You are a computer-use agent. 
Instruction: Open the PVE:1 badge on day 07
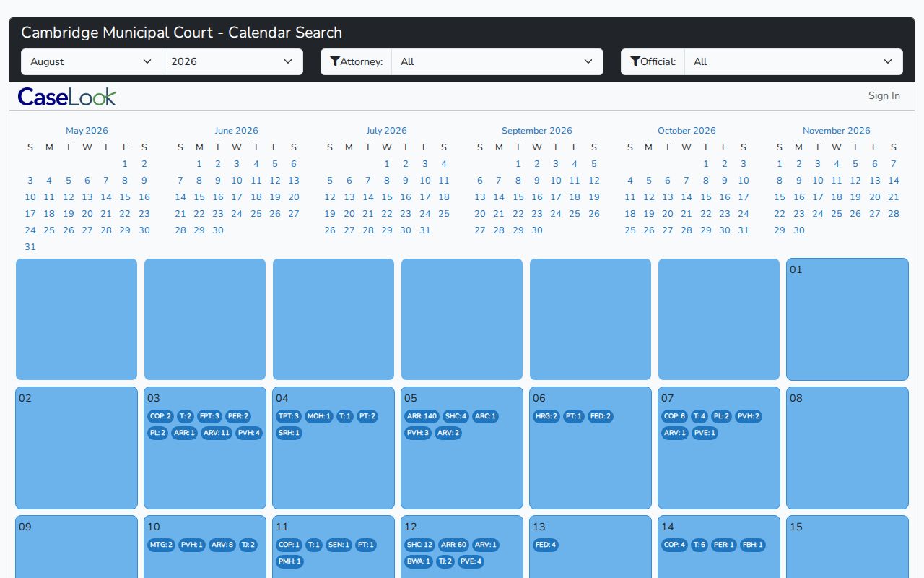705,433
